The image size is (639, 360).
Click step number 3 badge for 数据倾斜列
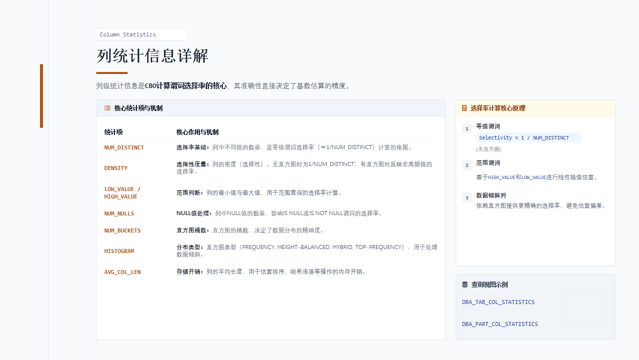click(467, 198)
